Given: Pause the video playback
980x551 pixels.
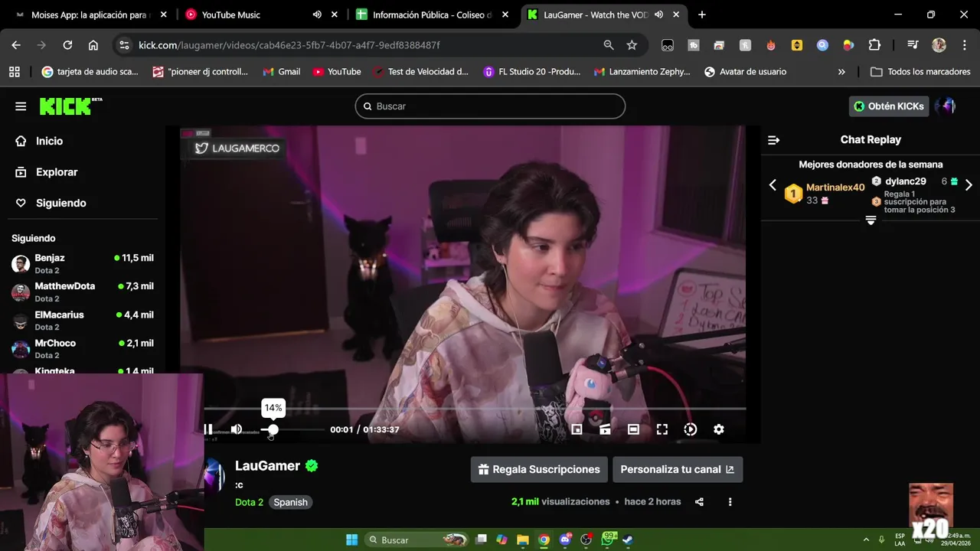Looking at the screenshot, I should [208, 429].
